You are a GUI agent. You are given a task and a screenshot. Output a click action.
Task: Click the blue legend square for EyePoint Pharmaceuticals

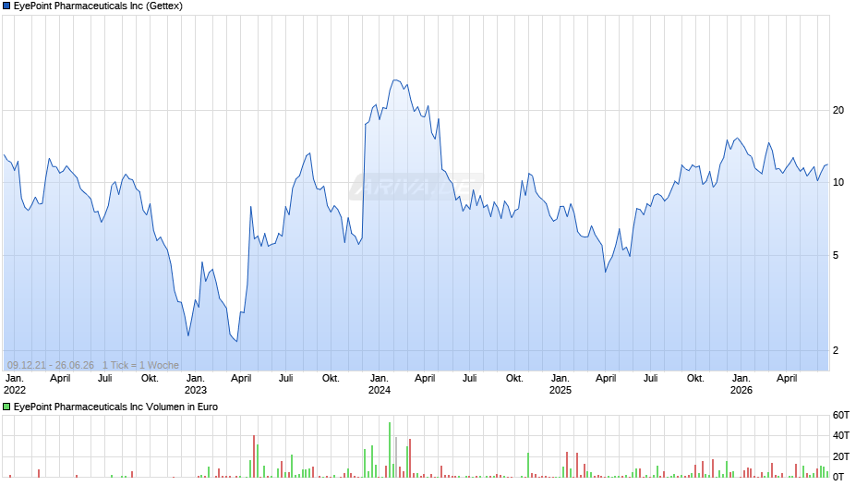tap(6, 6)
